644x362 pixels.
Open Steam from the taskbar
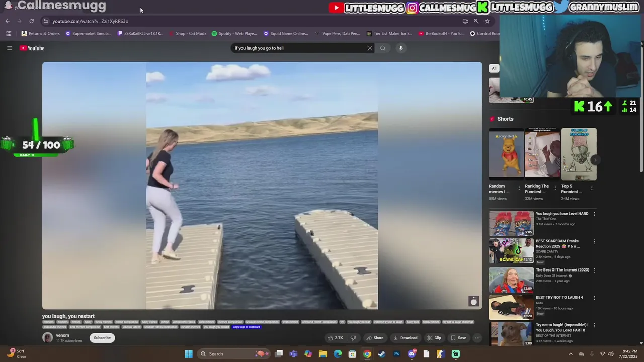(x=382, y=354)
